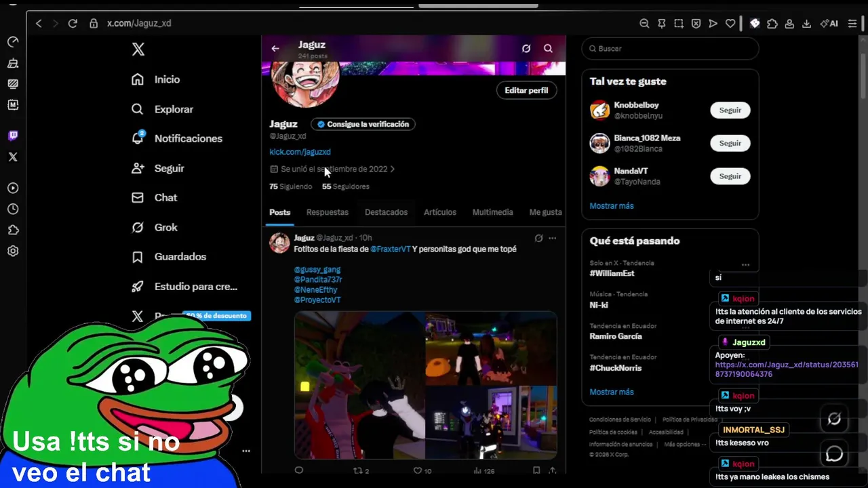Open browser settings gear in sidebar
Image resolution: width=868 pixels, height=488 pixels.
(13, 251)
